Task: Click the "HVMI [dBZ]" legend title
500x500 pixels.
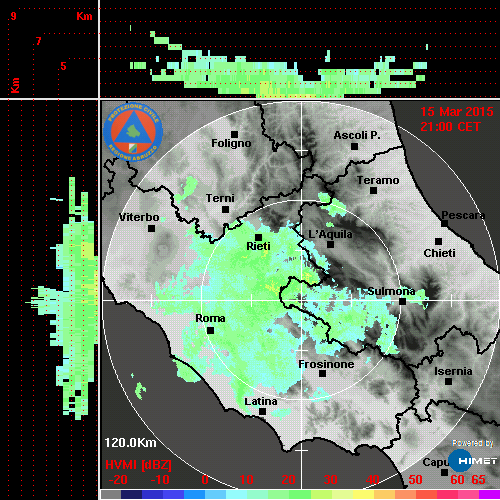Action: click(138, 465)
